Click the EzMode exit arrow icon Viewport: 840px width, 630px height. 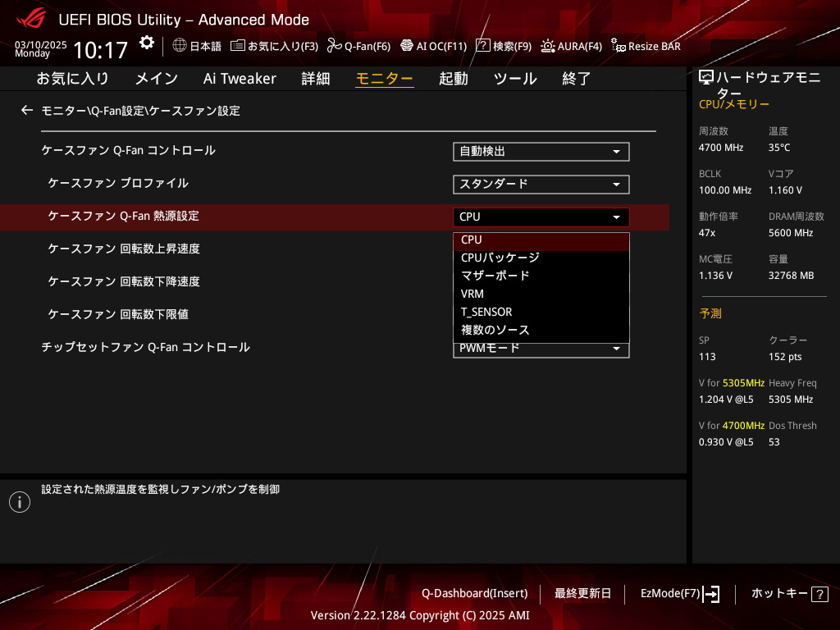pyautogui.click(x=711, y=594)
